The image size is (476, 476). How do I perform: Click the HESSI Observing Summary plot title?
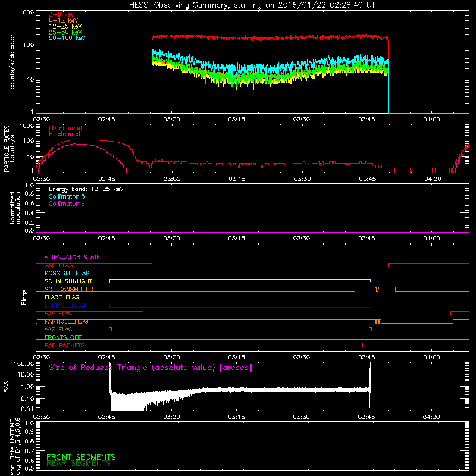[252, 5]
